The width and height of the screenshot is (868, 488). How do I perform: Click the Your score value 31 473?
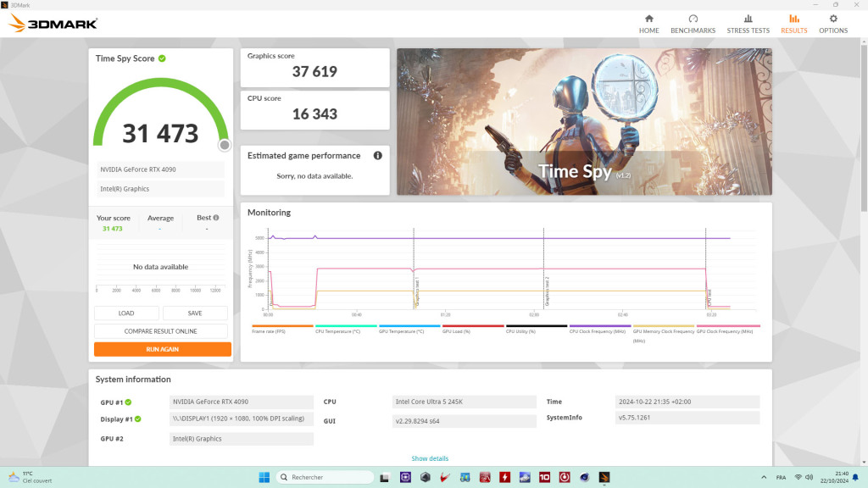(113, 229)
